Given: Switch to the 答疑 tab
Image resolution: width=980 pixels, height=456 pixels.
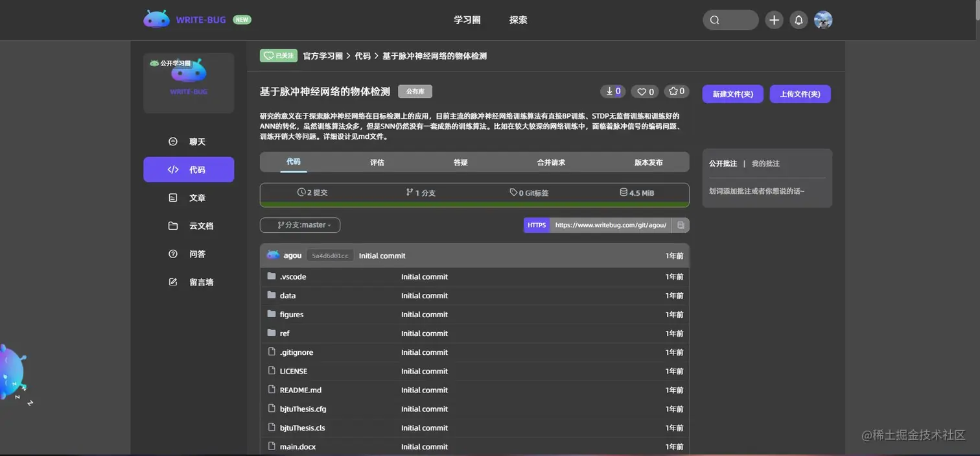Looking at the screenshot, I should click(x=461, y=162).
